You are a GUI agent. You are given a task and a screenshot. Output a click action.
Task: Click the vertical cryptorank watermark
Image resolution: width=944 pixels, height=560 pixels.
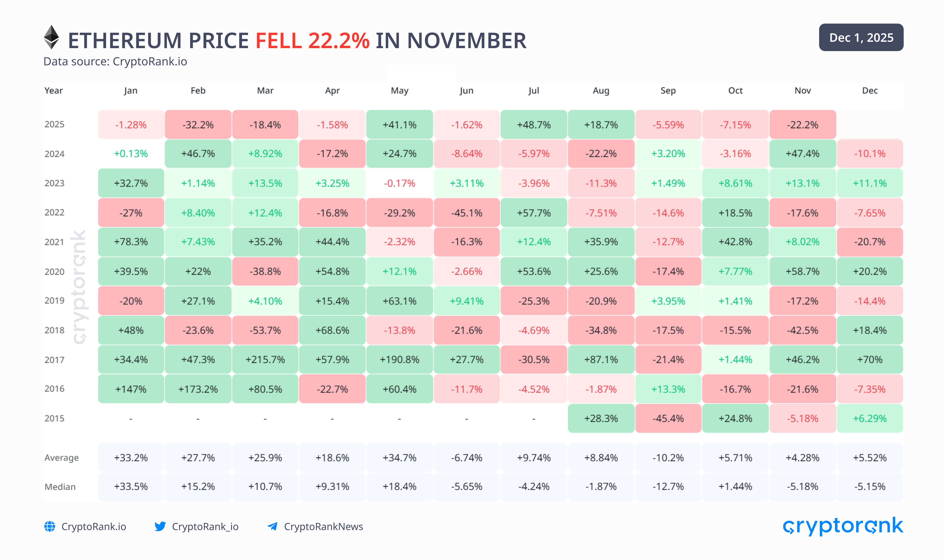pos(80,287)
